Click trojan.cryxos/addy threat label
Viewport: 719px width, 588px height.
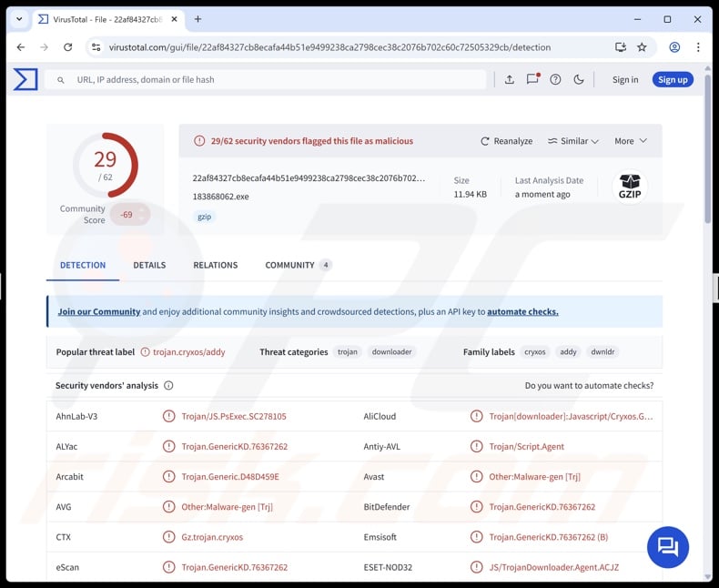[189, 351]
